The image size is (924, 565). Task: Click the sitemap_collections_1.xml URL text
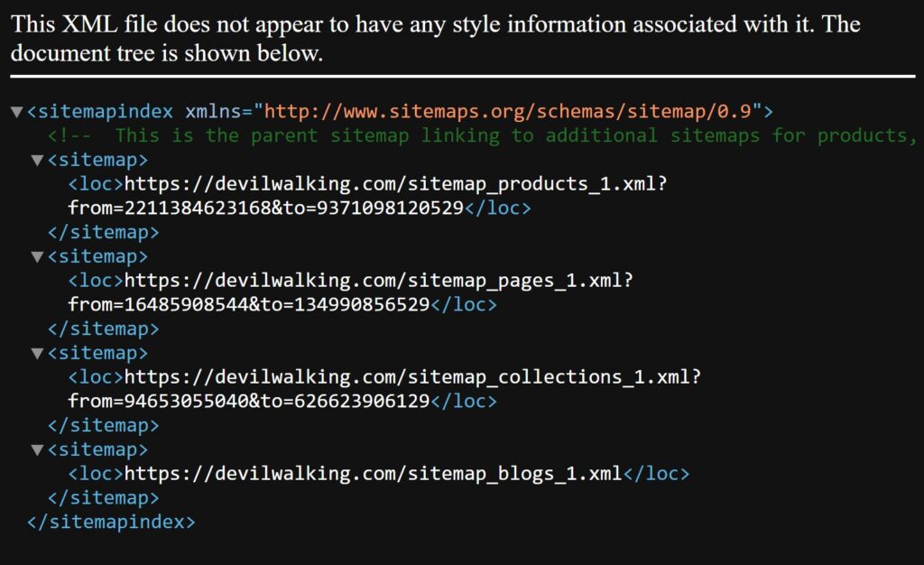[x=412, y=377]
